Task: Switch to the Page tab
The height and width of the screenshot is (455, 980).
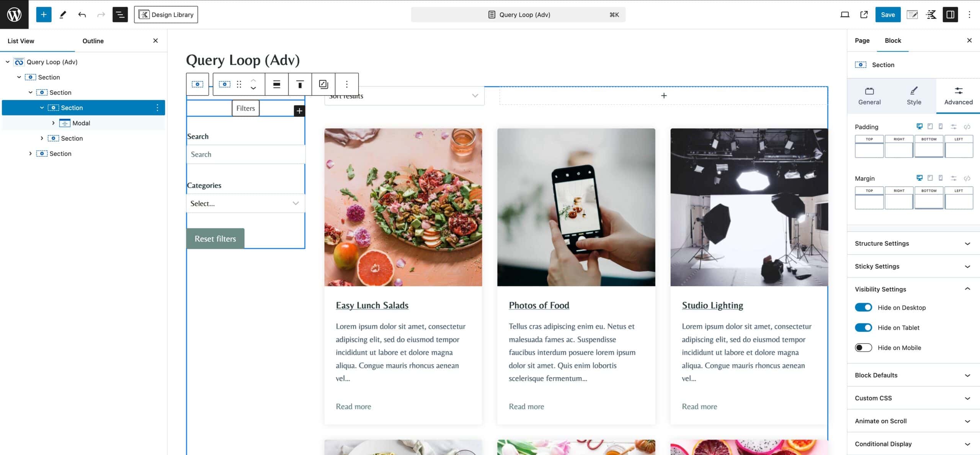Action: click(x=862, y=40)
